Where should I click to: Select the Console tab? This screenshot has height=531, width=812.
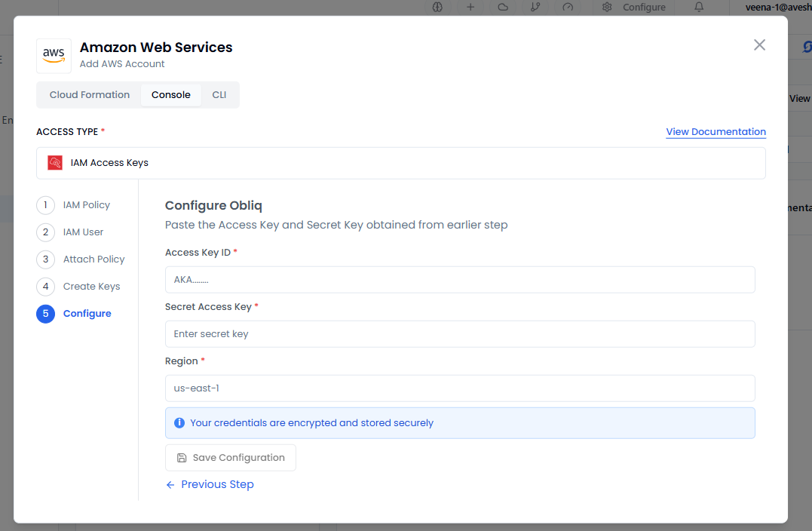[x=171, y=95]
